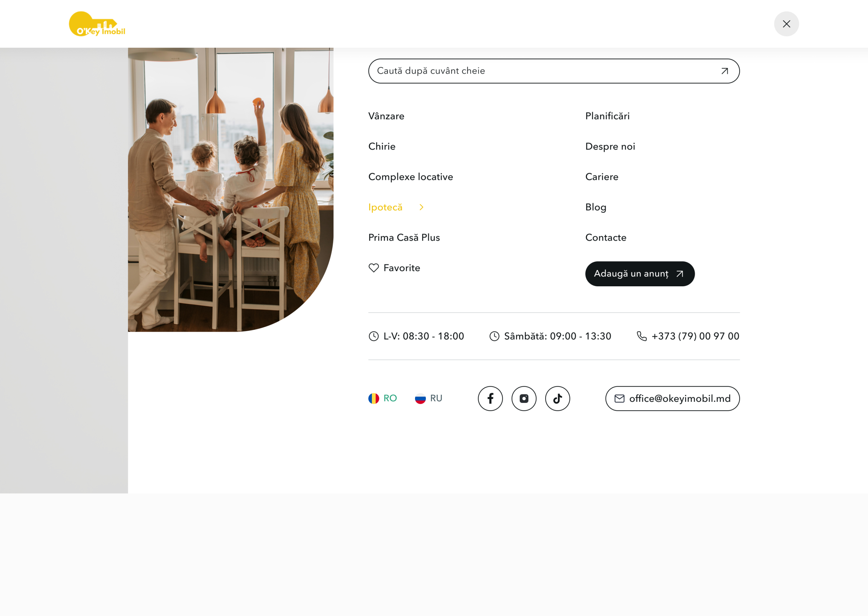Focus the keyword search field
The image size is (868, 616).
(x=554, y=71)
